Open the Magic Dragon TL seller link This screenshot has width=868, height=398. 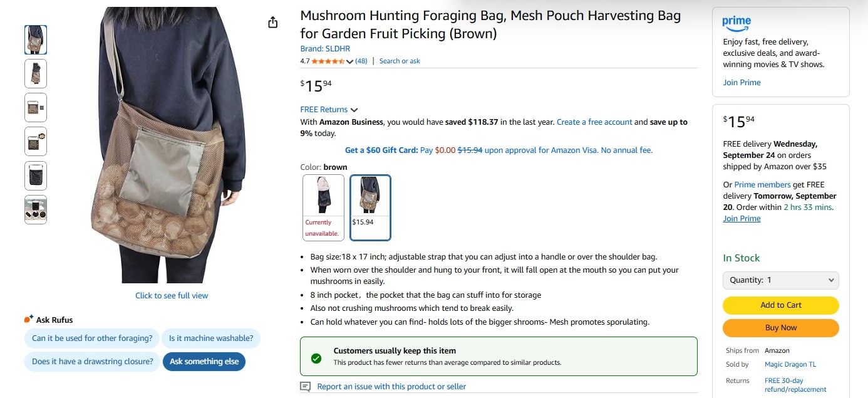(790, 365)
